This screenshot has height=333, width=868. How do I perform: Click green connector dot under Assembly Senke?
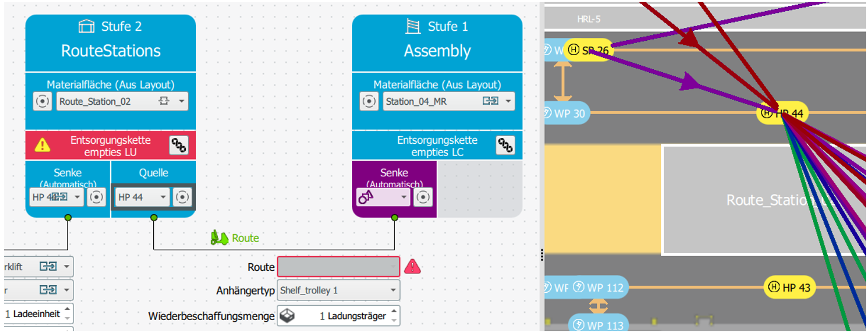click(x=395, y=218)
